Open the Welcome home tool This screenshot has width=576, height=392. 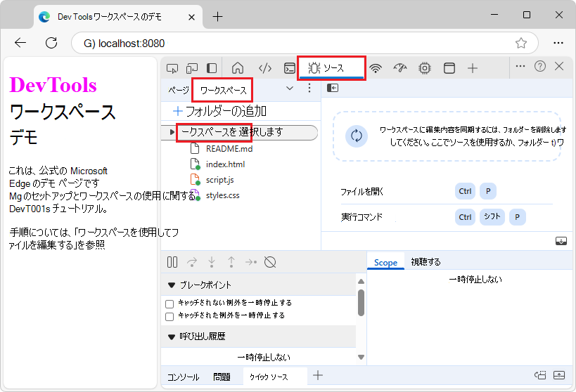(238, 68)
